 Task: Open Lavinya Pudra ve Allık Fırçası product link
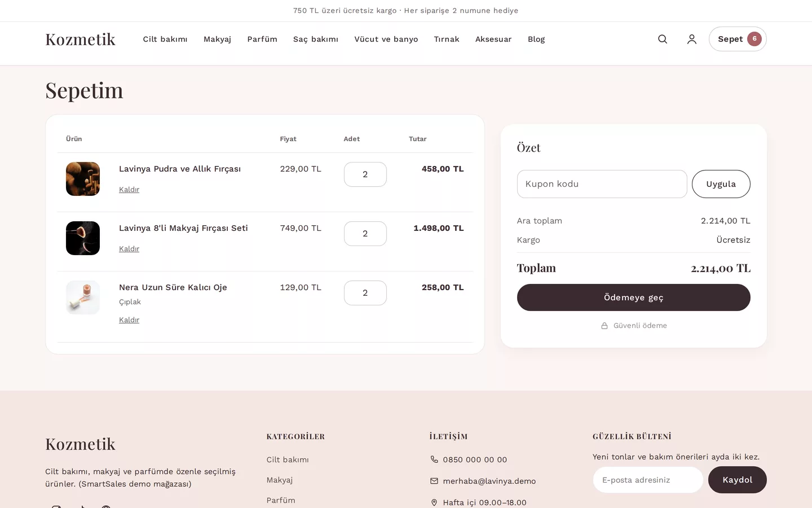click(180, 169)
